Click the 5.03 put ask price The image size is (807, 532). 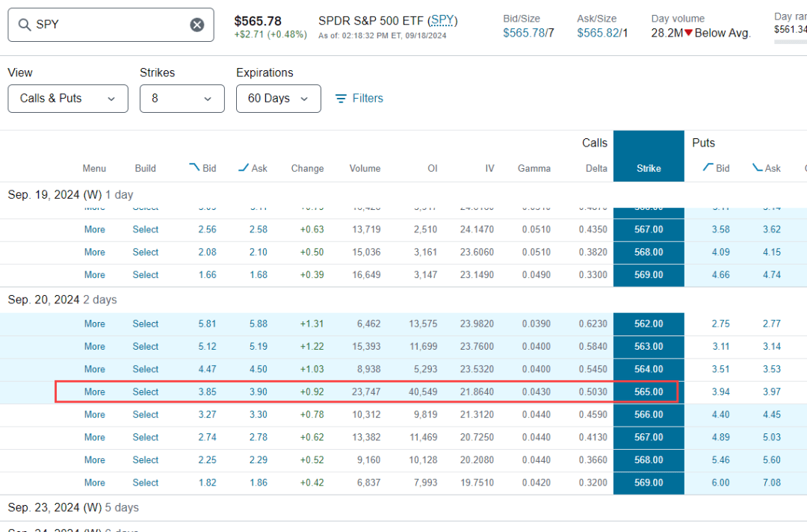coord(771,437)
